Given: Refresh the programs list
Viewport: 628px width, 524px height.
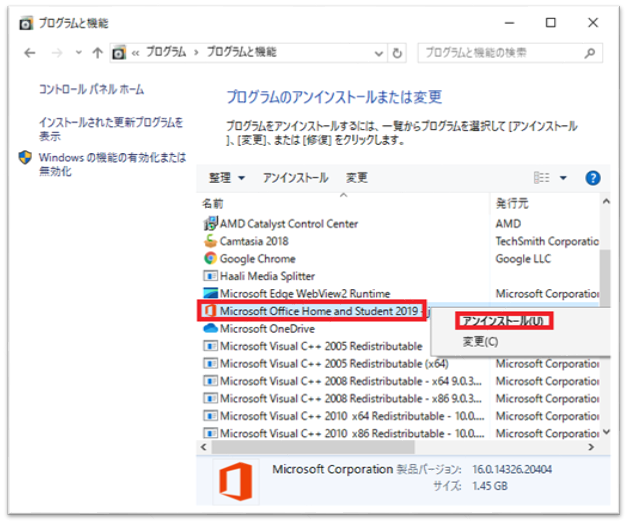Looking at the screenshot, I should [397, 53].
